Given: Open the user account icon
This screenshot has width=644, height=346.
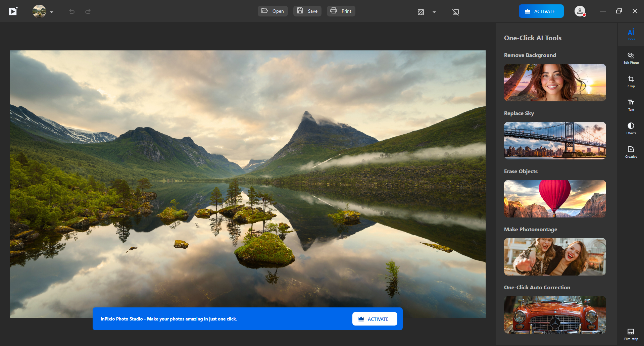Looking at the screenshot, I should click(580, 11).
